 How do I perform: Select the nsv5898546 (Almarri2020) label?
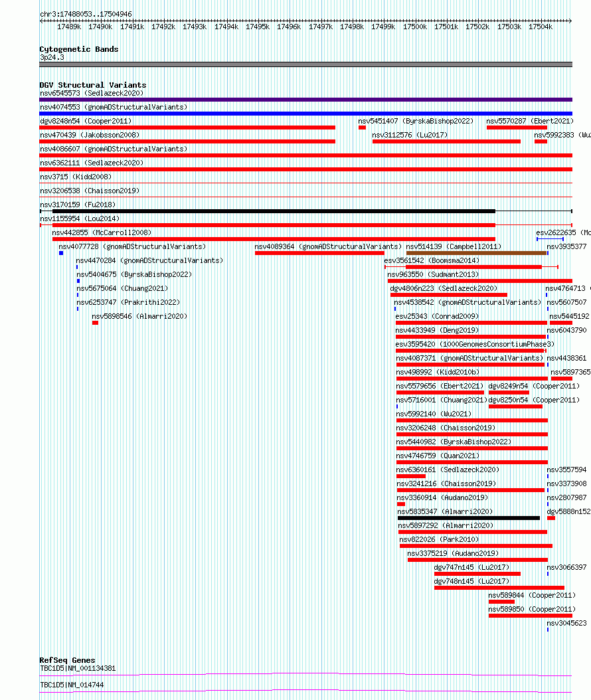click(139, 316)
